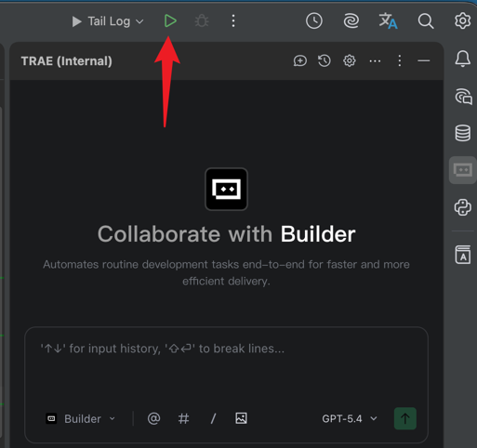
Task: Open the GPT-5.4 model selector
Action: point(350,419)
